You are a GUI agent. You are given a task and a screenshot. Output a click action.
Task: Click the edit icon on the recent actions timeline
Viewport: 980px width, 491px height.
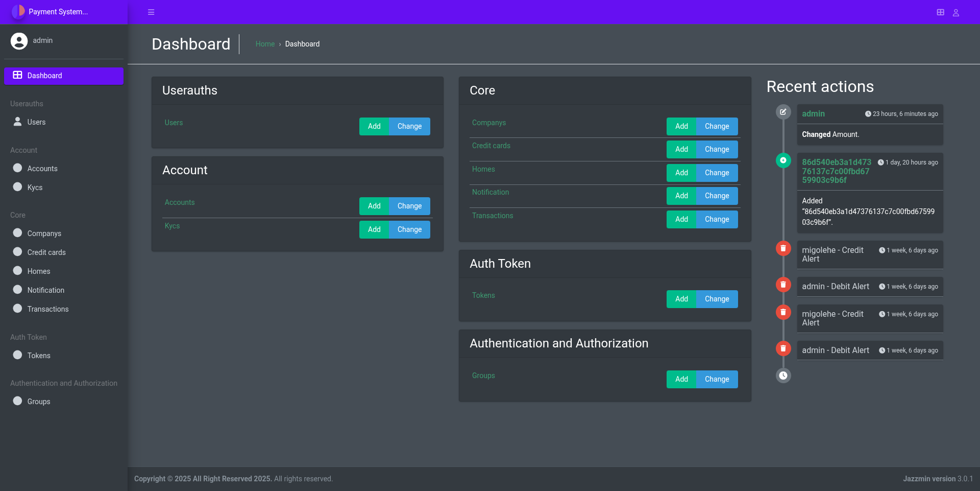[783, 112]
